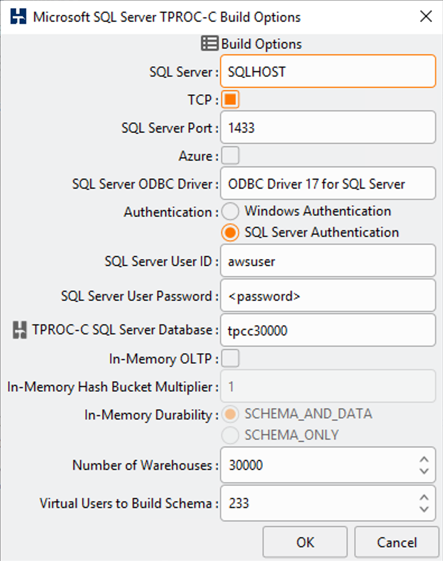
Task: Enable the Azure checkbox
Action: tap(230, 156)
